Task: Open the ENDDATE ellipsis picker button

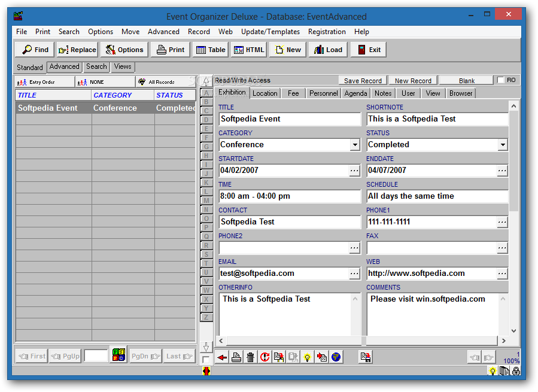Action: coord(502,171)
